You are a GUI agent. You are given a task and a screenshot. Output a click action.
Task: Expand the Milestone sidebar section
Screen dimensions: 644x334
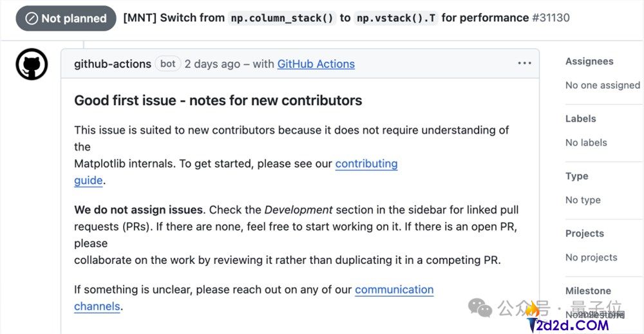[x=588, y=291]
